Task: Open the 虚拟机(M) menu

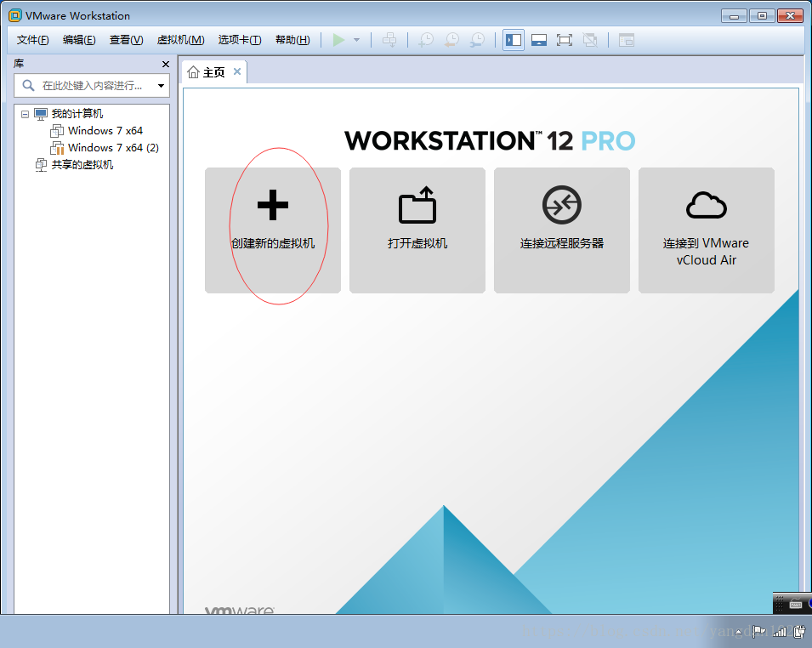Action: (181, 40)
